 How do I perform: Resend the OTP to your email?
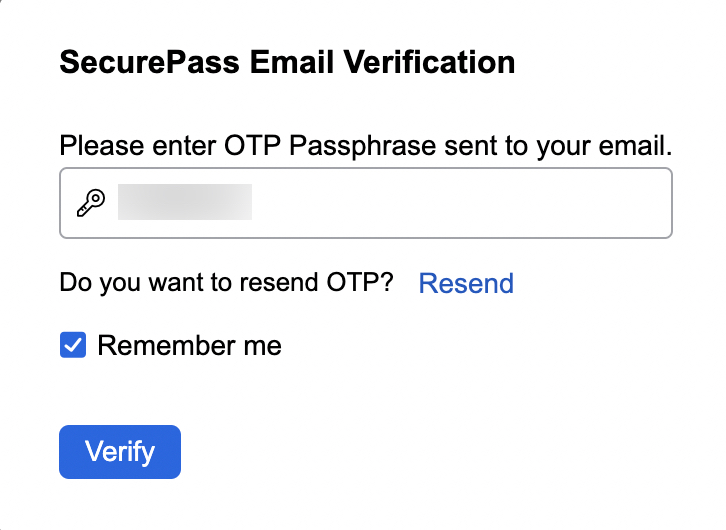466,283
